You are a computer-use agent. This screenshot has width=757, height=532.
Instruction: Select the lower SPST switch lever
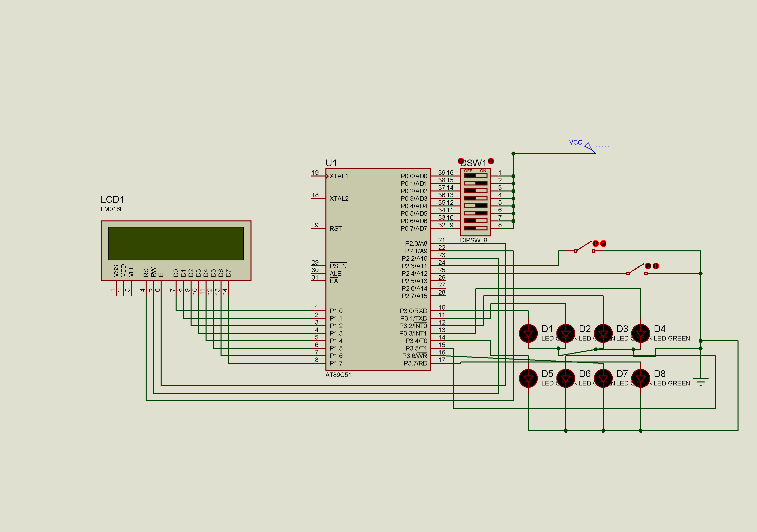coord(637,269)
